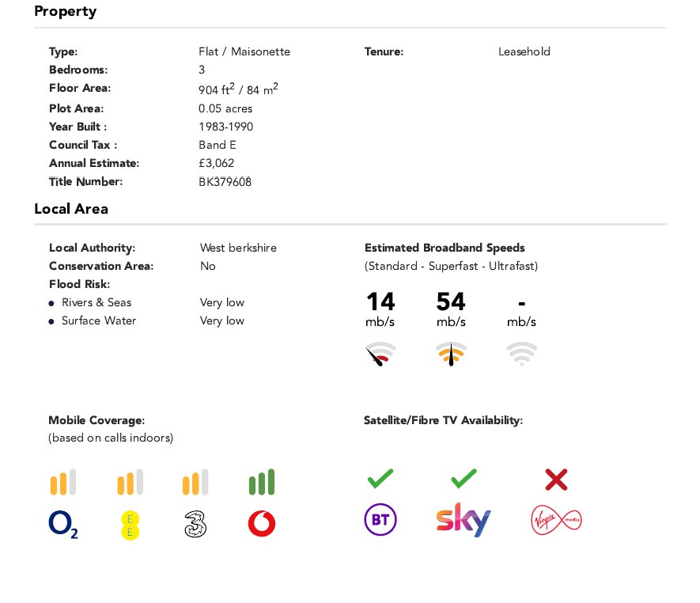The width and height of the screenshot is (700, 603).
Task: Click the Local Area section heading
Action: (x=71, y=209)
